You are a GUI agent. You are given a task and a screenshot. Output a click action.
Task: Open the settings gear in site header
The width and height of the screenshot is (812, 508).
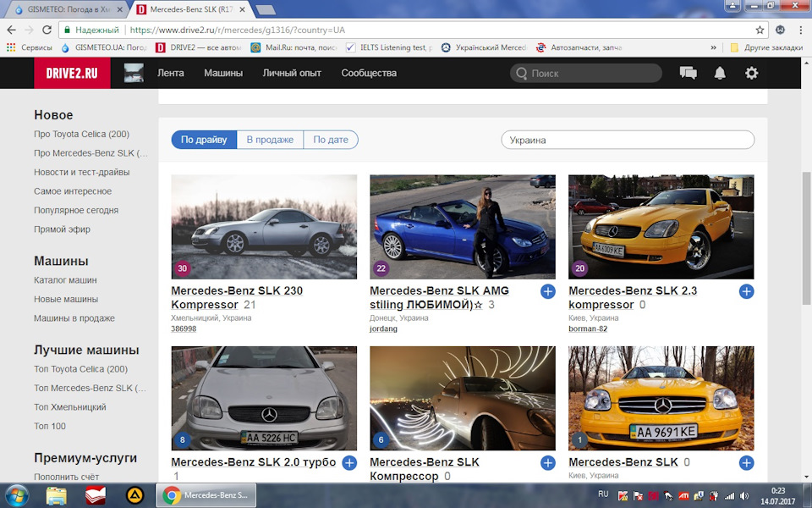(x=751, y=73)
